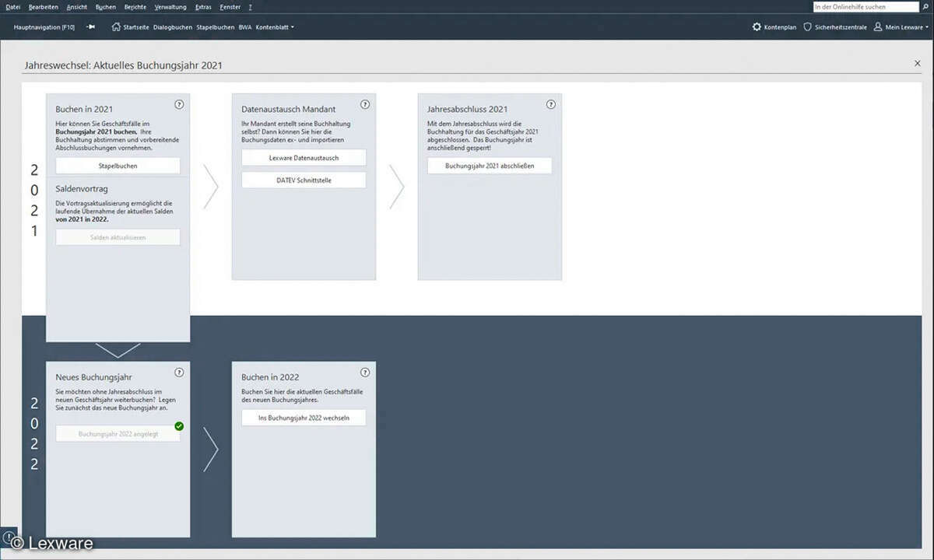The height and width of the screenshot is (560, 934).
Task: Open help for Buchen in 2021 card
Action: 179,104
